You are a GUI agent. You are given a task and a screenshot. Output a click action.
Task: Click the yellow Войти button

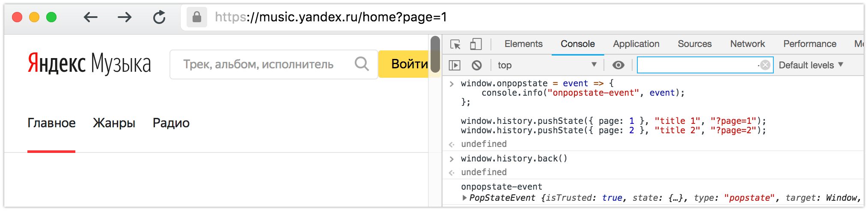click(x=409, y=64)
